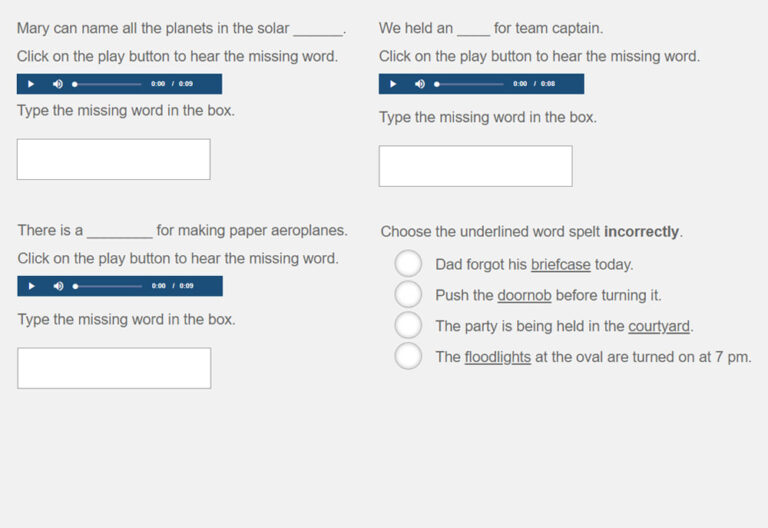Viewport: 768px width, 528px height.
Task: Play audio for the solar system question
Action: point(31,84)
